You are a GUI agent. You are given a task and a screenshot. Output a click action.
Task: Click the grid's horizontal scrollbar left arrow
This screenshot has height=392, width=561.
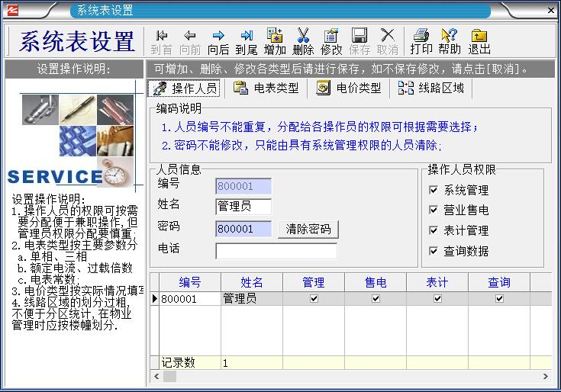point(156,377)
